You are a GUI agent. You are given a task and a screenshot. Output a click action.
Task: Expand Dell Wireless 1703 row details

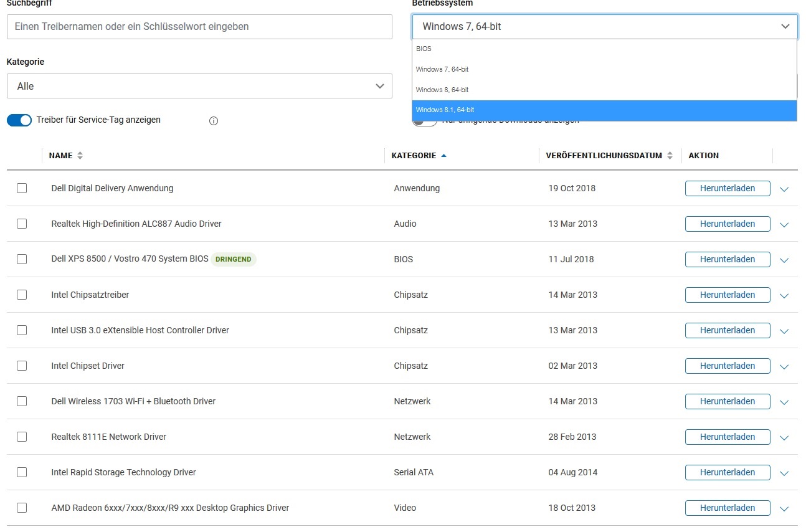click(x=784, y=402)
